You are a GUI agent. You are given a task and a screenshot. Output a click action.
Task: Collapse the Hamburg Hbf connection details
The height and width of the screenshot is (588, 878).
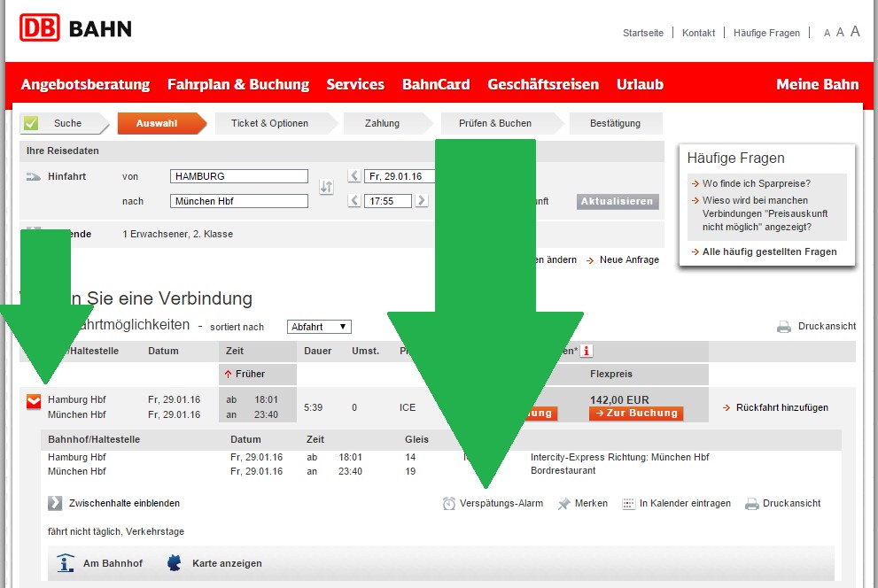point(34,402)
